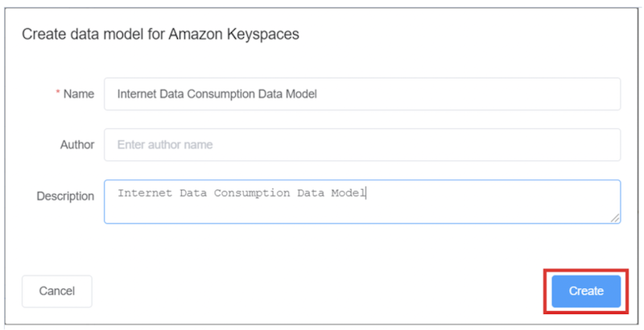Click the 'Create data model for Amazon Keyspaces' title
The height and width of the screenshot is (330, 644).
[160, 34]
